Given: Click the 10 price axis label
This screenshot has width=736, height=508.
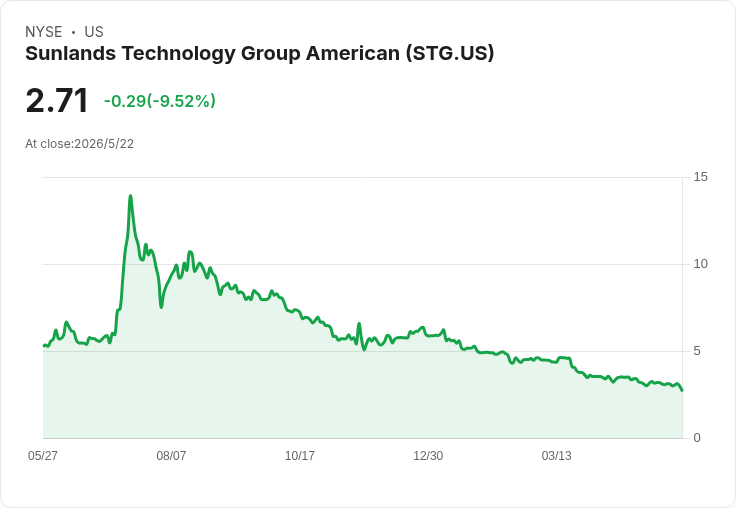Looking at the screenshot, I should [700, 264].
